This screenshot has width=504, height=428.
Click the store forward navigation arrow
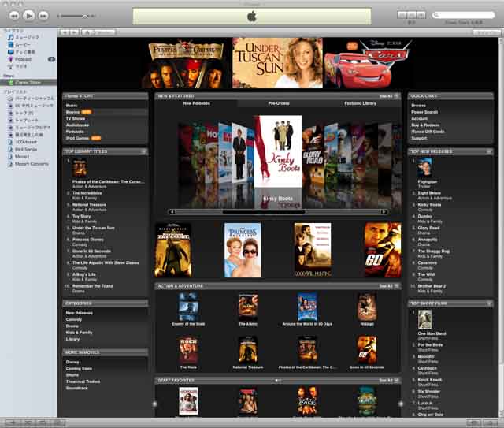[74, 32]
